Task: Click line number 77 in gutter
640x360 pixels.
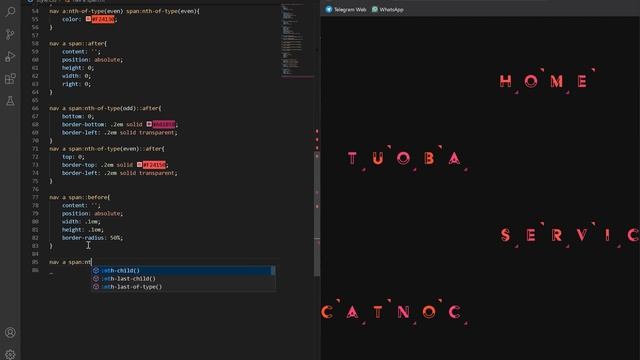Action: 35,197
